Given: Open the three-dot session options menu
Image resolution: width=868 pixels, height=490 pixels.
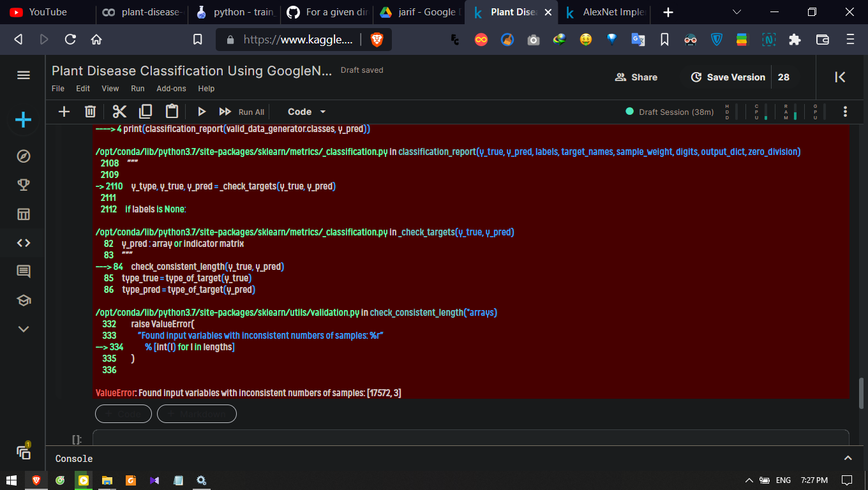Looking at the screenshot, I should (845, 112).
